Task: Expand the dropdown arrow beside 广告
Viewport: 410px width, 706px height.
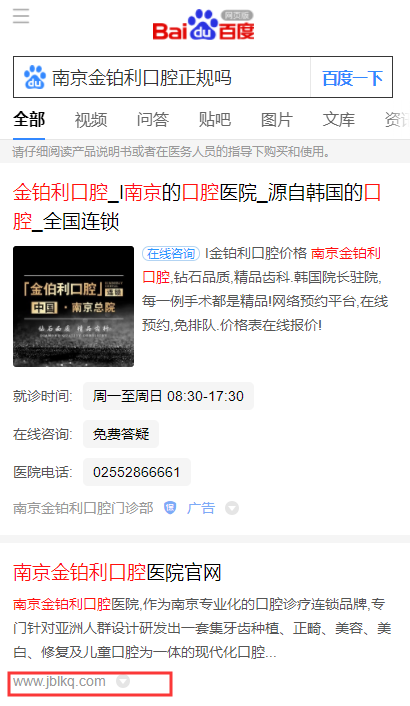Action: [x=232, y=508]
